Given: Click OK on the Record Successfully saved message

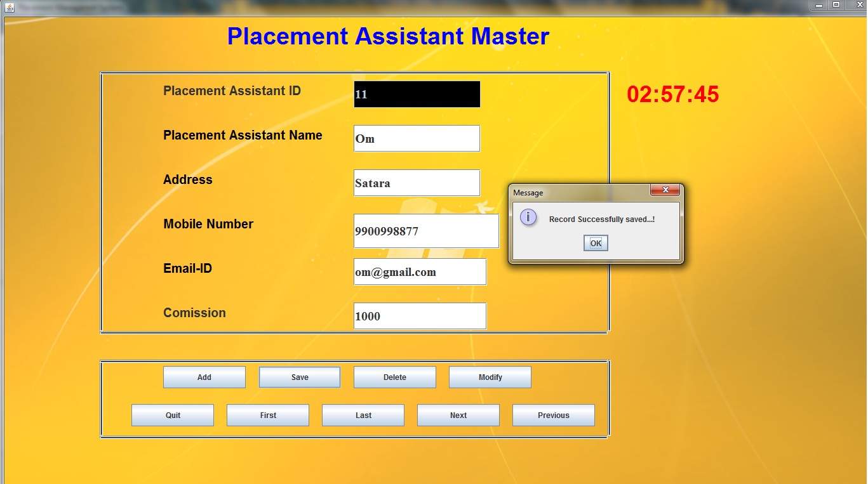Looking at the screenshot, I should tap(594, 242).
